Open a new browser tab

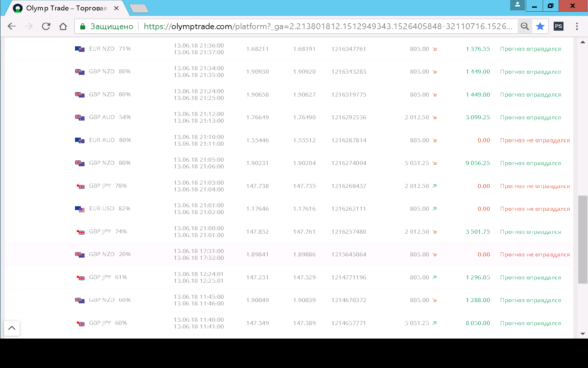139,8
